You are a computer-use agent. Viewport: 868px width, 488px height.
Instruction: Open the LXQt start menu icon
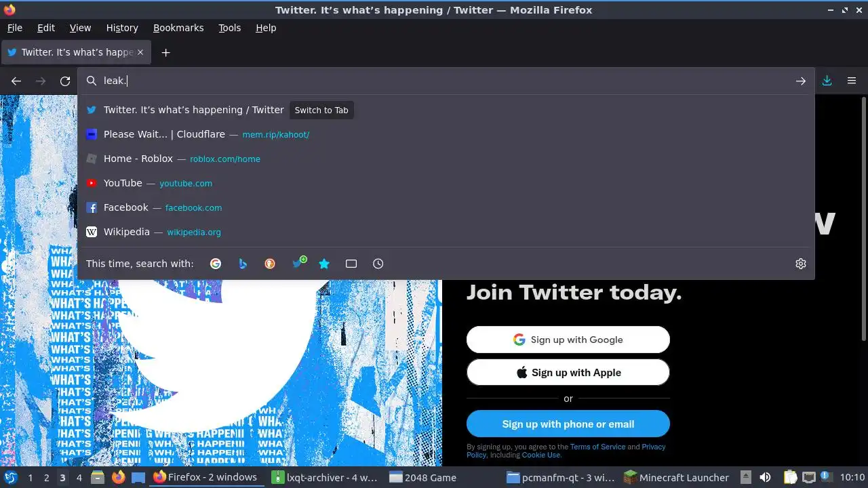[x=9, y=477]
